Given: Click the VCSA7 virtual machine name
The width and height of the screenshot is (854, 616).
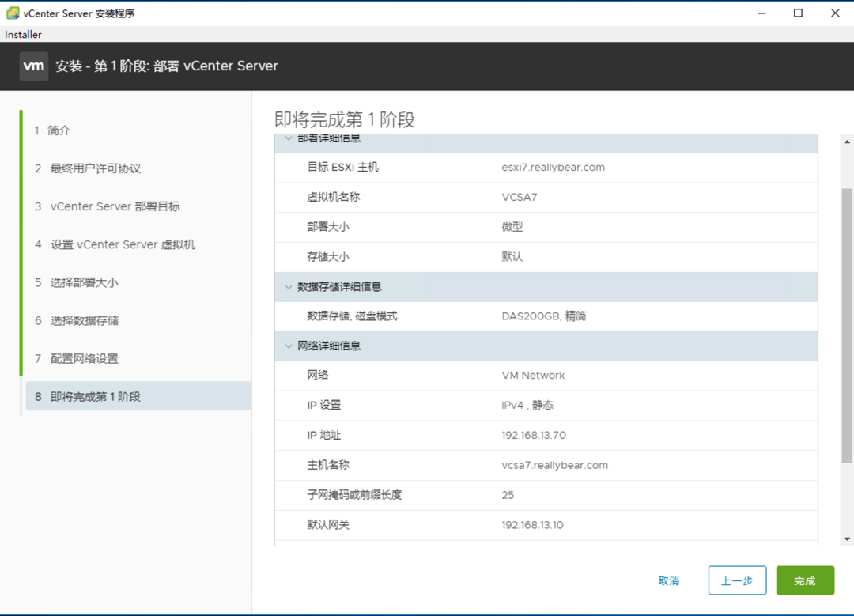Looking at the screenshot, I should [519, 197].
